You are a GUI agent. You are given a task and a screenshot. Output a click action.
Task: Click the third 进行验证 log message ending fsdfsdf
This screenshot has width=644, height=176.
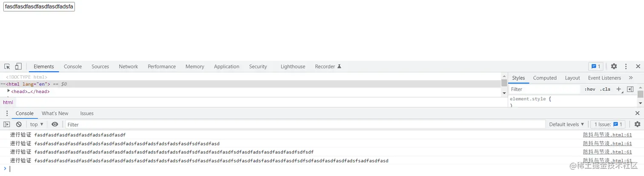coord(162,152)
